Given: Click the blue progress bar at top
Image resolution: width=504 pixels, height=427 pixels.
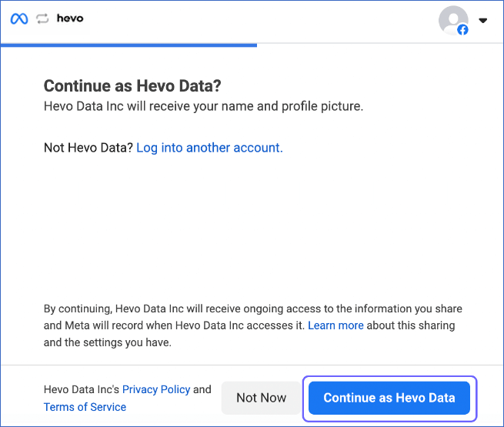Looking at the screenshot, I should (129, 45).
